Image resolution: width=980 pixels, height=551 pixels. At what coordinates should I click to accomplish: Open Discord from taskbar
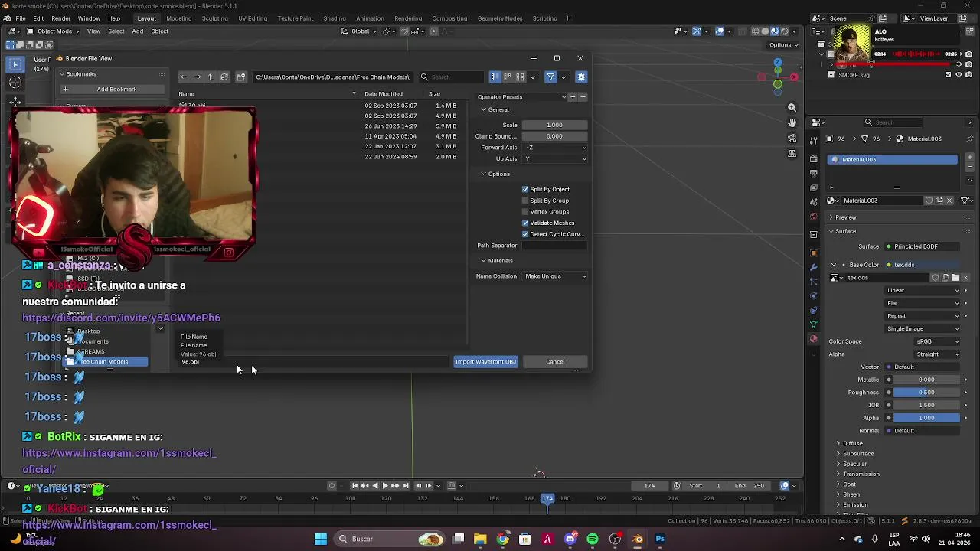570,539
